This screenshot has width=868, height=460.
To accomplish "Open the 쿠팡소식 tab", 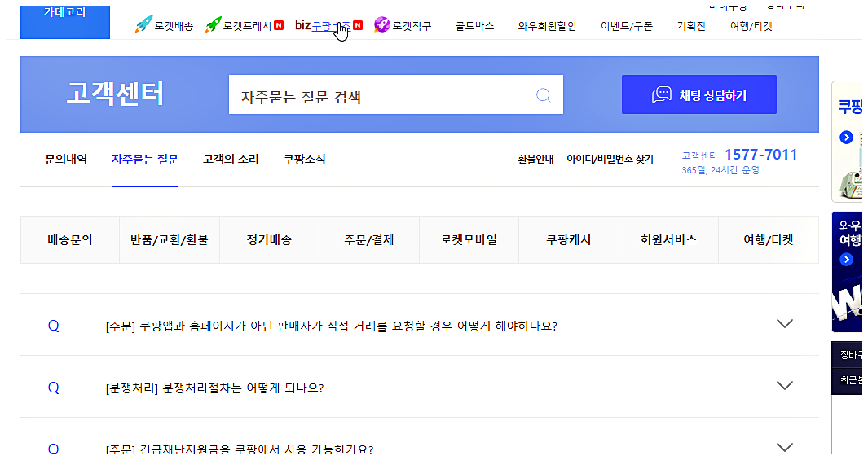I will click(305, 160).
